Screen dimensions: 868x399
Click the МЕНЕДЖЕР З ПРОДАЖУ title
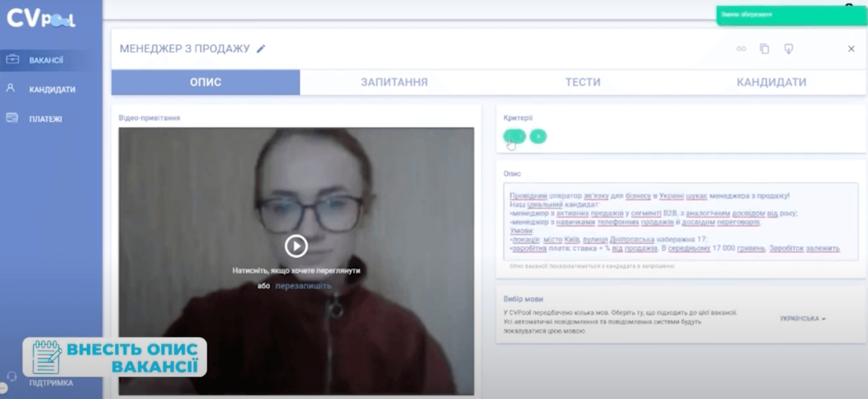[185, 49]
